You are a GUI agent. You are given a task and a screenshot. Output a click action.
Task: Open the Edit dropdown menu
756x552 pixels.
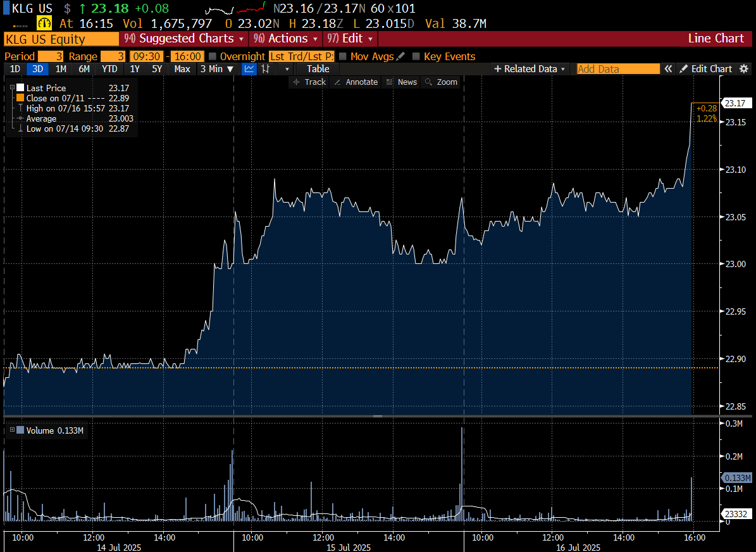click(x=350, y=39)
